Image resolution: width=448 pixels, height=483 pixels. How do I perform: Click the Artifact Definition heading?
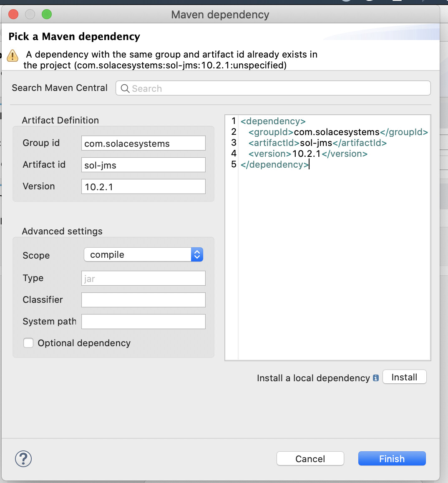[x=60, y=120]
